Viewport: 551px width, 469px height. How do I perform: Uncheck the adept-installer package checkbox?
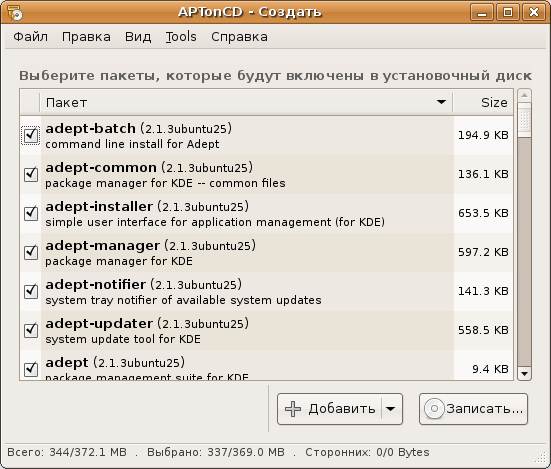[31, 213]
